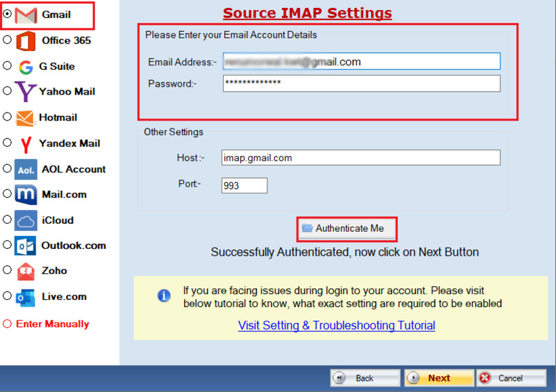Click the Please Enter your Email Account Details label
Screen dimensions: 556x392
(231, 35)
